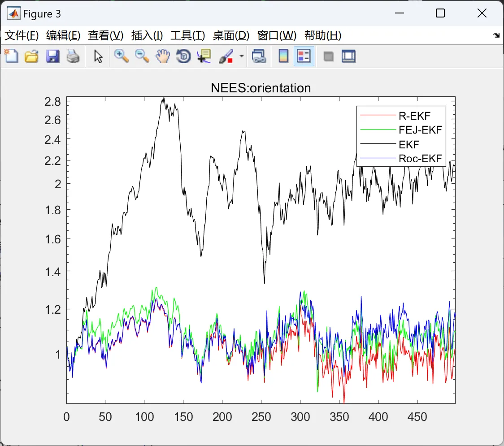Click the black EKF legend line sample
The height and width of the screenshot is (446, 504).
click(378, 143)
